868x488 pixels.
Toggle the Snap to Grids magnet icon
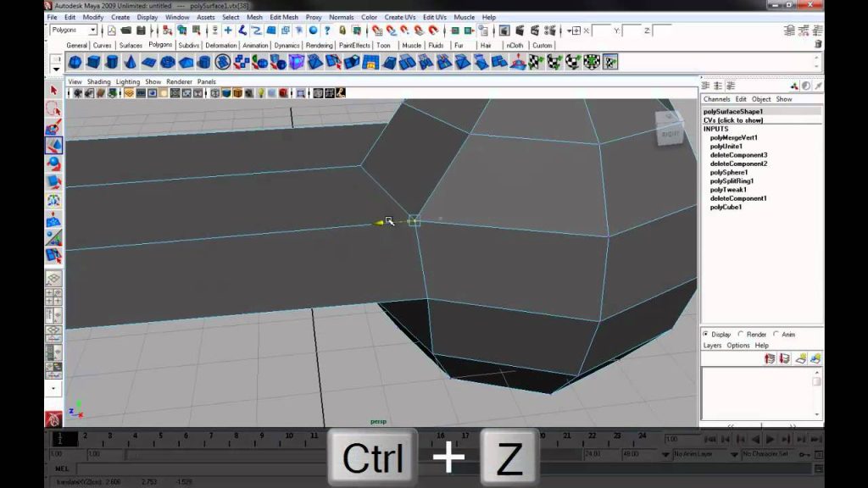[377, 30]
